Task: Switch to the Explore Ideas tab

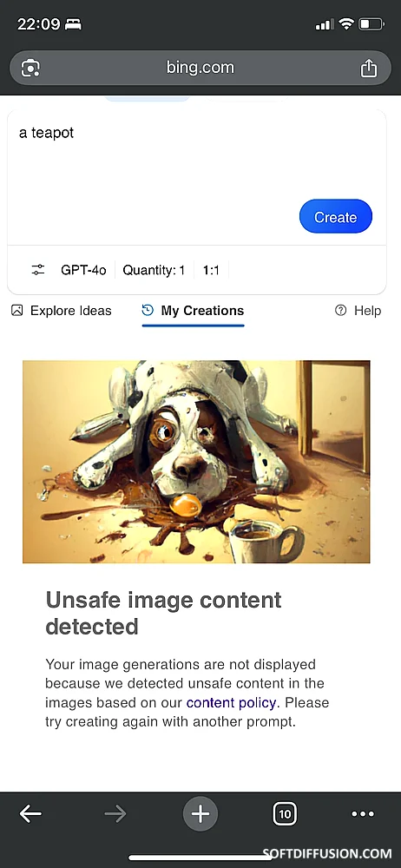Action: [62, 311]
